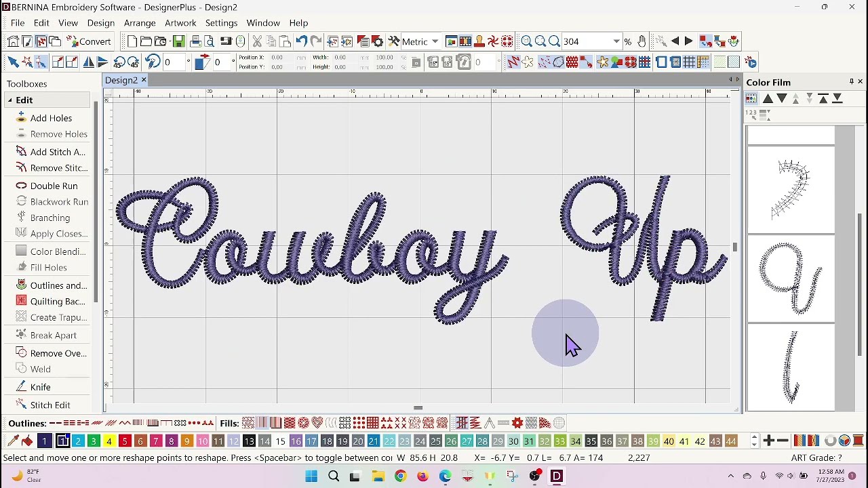Click the Home embroidery canvas icon
The image size is (868, 488).
click(13, 42)
